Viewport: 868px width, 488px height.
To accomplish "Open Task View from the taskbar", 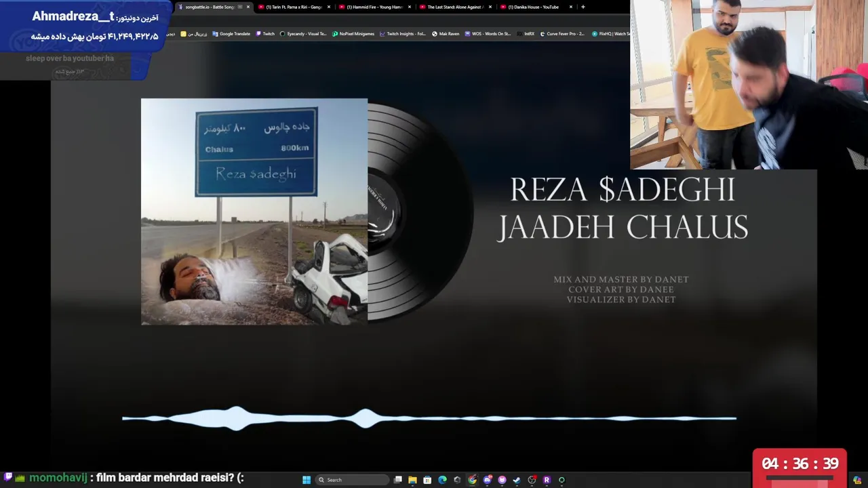I will 398,480.
